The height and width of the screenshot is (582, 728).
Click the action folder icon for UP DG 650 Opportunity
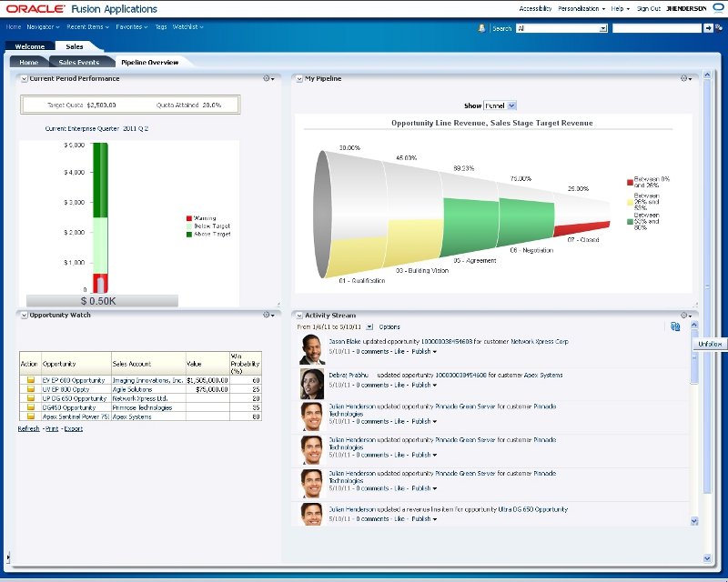(x=31, y=397)
